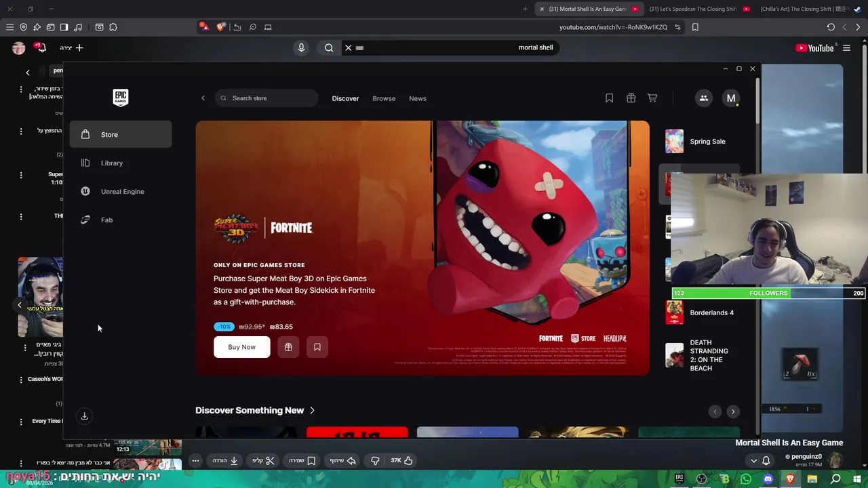Open the browser hamburger menu
The image size is (868, 488).
pos(9,27)
